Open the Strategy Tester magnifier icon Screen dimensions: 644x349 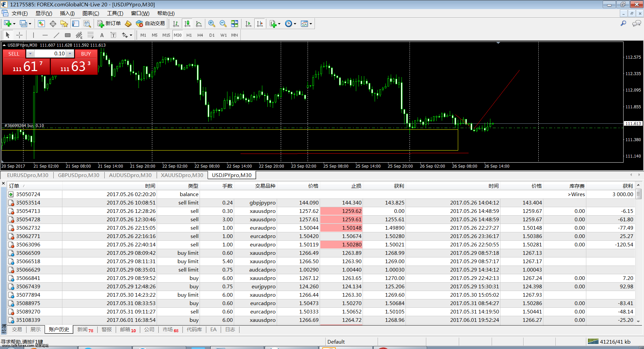coord(87,23)
